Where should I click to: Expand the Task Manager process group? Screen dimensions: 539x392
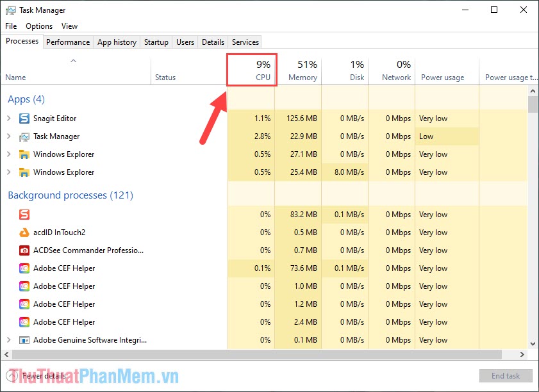click(x=9, y=136)
